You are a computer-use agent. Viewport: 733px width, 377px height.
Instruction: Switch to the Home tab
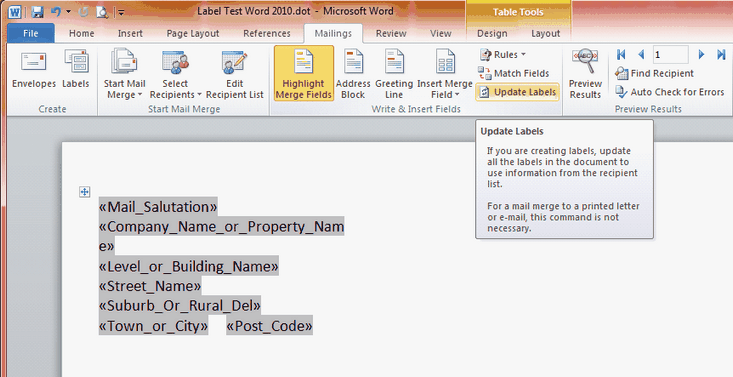click(x=81, y=33)
